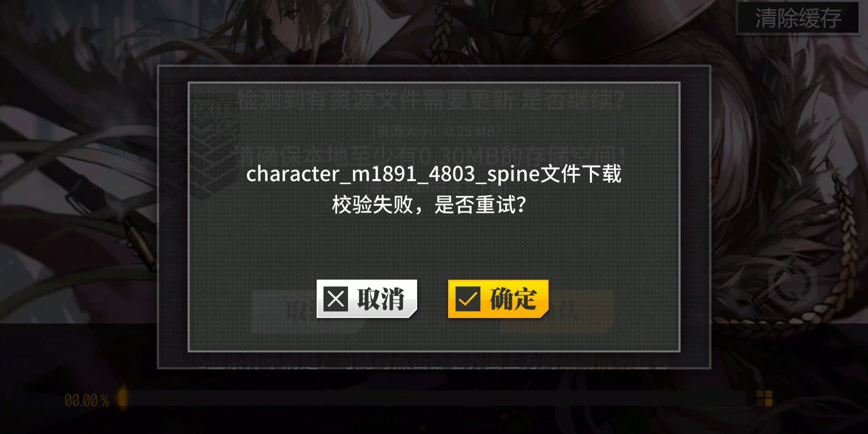
Task: Tap the dimmed hexagon refresh icon
Action: [x=792, y=284]
